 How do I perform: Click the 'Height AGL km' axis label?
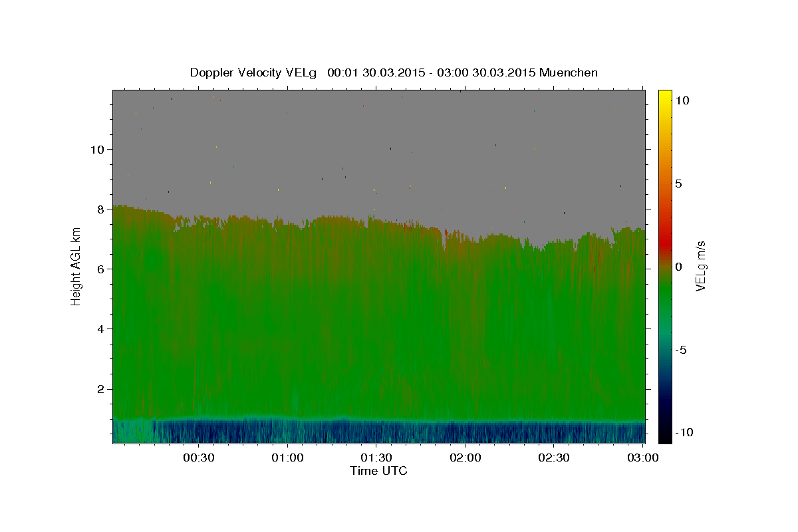tap(76, 266)
